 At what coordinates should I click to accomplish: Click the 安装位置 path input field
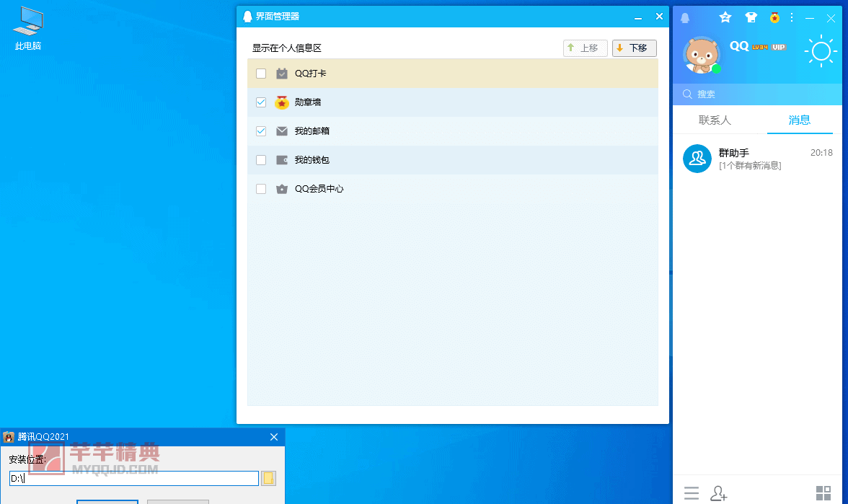coord(134,478)
